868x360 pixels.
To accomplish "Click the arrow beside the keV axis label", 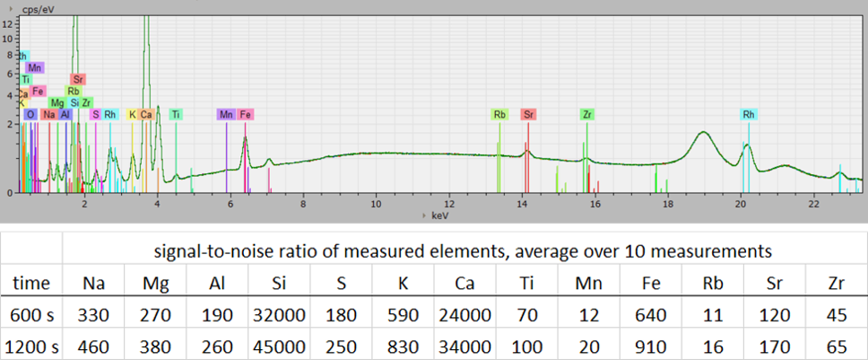I will tap(424, 216).
